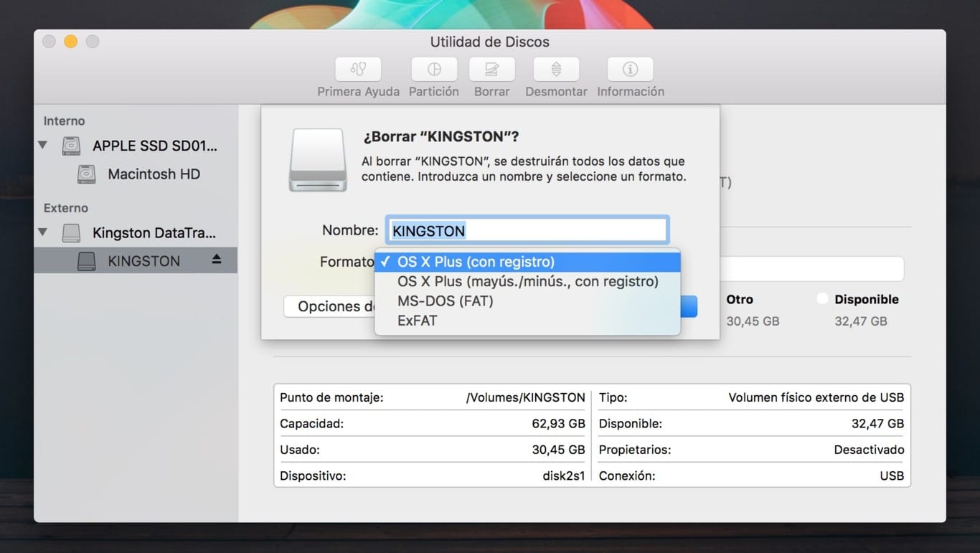Click the APPLE SSD disk icon
The height and width of the screenshot is (553, 980).
(x=71, y=146)
